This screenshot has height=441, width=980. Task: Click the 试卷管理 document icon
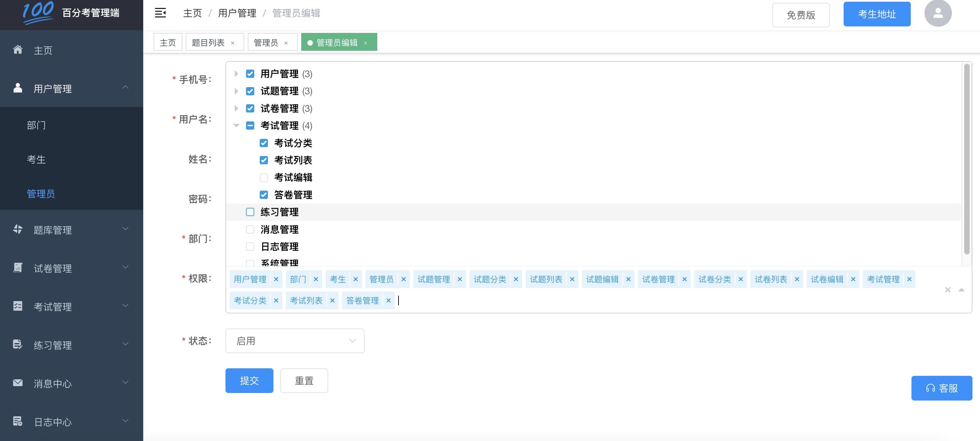tap(17, 268)
